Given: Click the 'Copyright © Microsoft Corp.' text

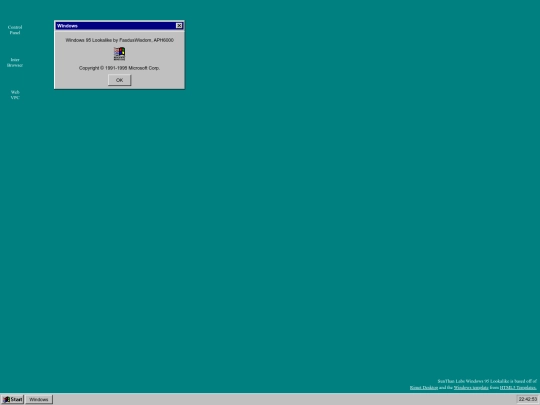Looking at the screenshot, I should coord(120,68).
